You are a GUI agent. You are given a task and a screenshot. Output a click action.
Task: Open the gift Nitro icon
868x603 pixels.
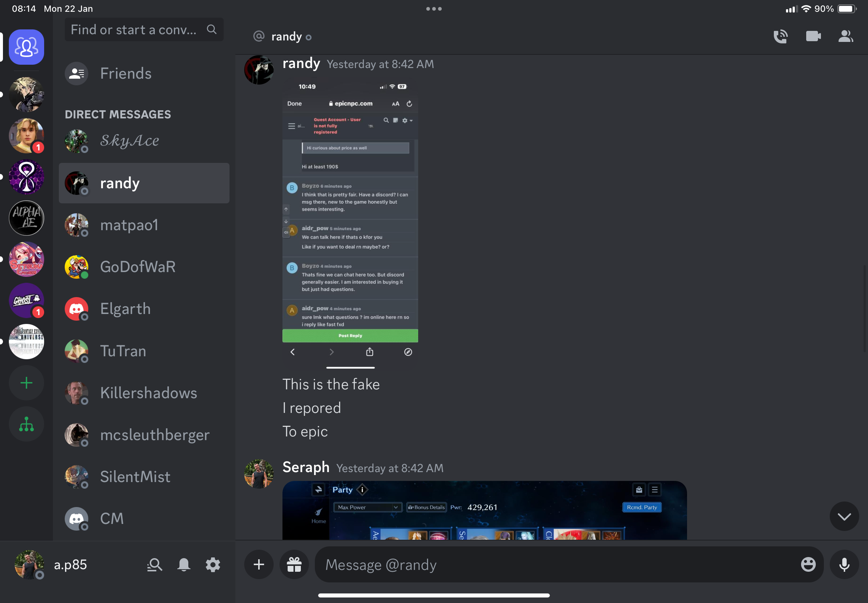pyautogui.click(x=294, y=564)
